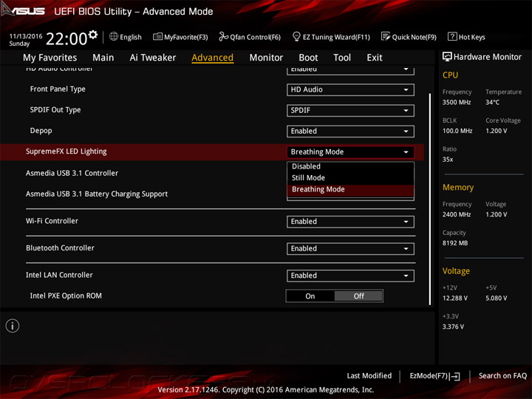This screenshot has height=399, width=532.
Task: Switch to the Monitor tab
Action: click(x=266, y=58)
